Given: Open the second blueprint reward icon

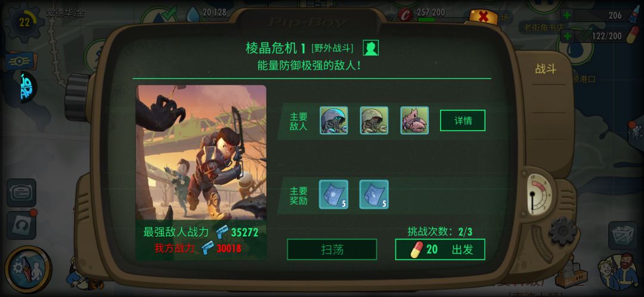Looking at the screenshot, I should [374, 194].
